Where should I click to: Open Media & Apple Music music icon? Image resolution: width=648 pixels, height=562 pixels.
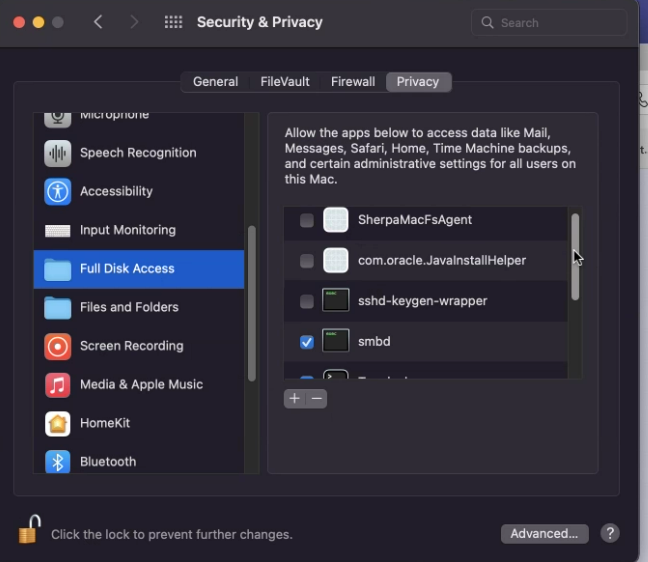58,385
